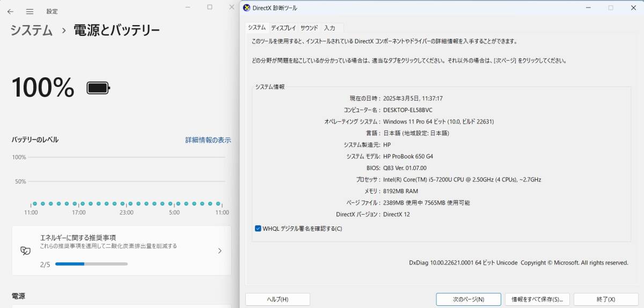Click the バッテリーのレベル section label

35,140
